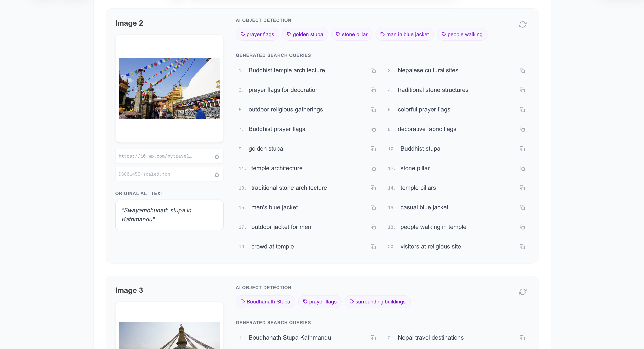Select the "golden stupa" detection tag
The height and width of the screenshot is (349, 644).
[305, 34]
